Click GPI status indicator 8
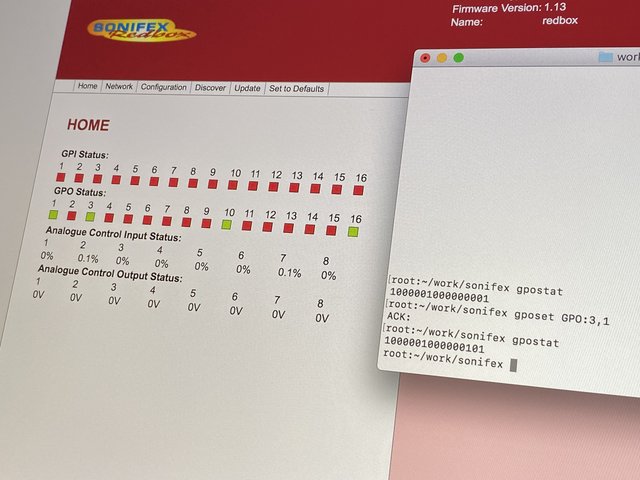This screenshot has width=640, height=480. [x=193, y=183]
